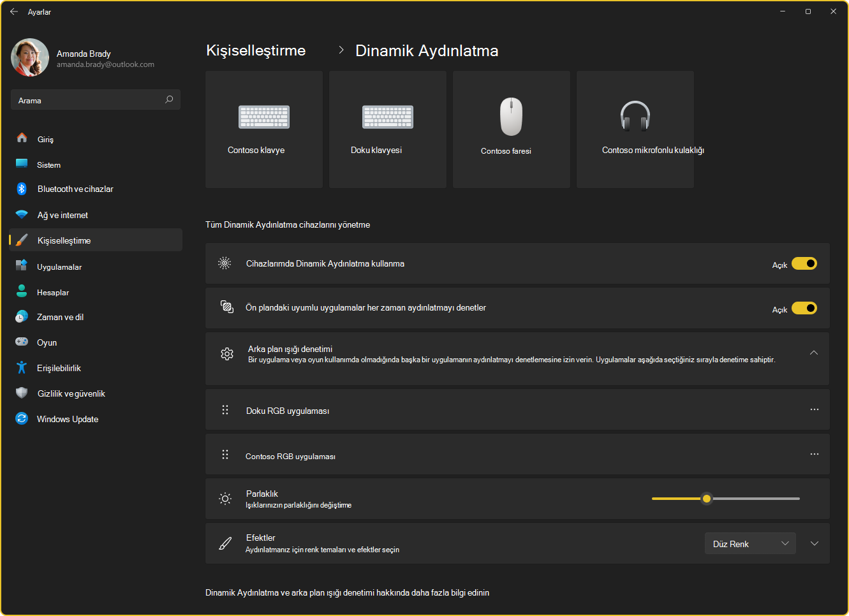Turn off Cihazlarımda Dinamik Aydınlatma kullanma toggle

click(804, 263)
